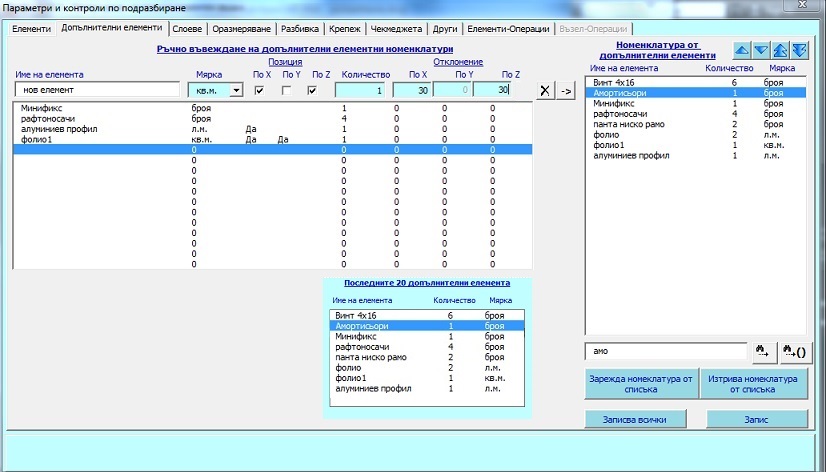Click the binoculars search icon with parentheses

[795, 352]
